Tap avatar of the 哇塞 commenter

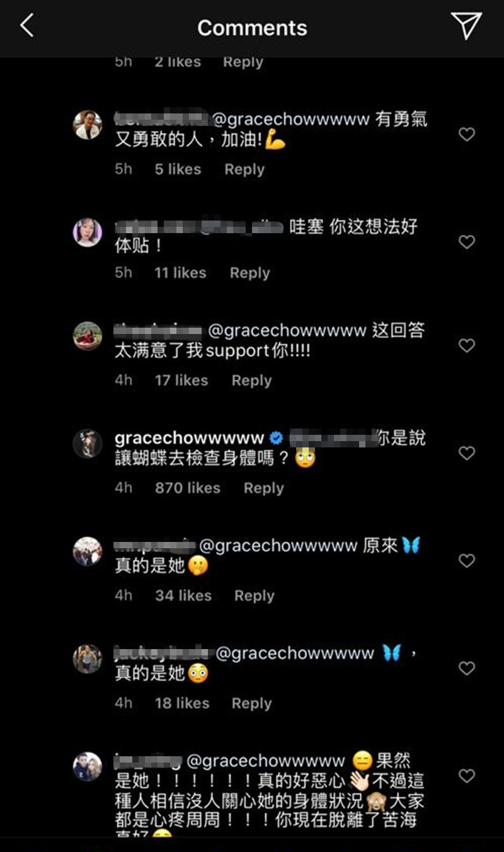tap(88, 233)
